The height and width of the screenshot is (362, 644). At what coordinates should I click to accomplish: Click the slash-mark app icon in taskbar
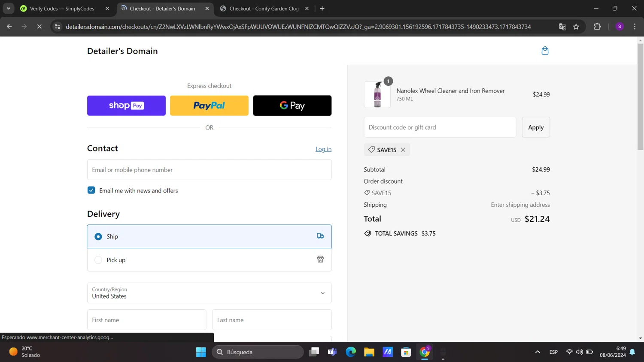(388, 352)
